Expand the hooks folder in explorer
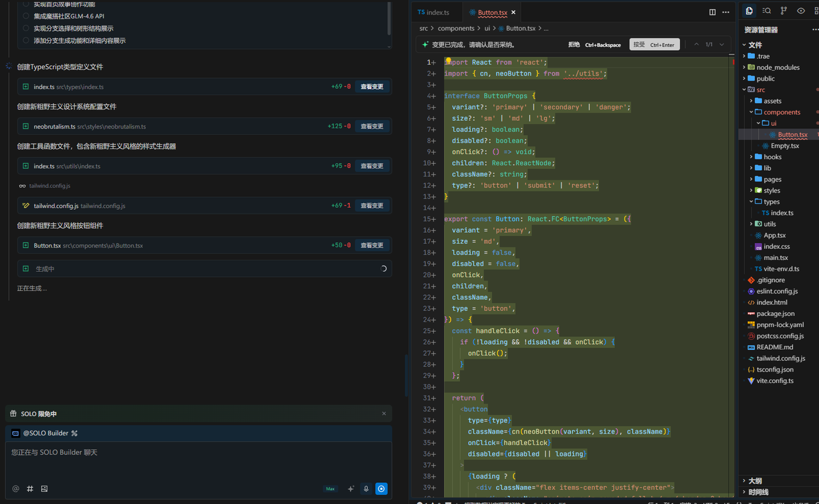Image resolution: width=819 pixels, height=504 pixels. (x=772, y=157)
